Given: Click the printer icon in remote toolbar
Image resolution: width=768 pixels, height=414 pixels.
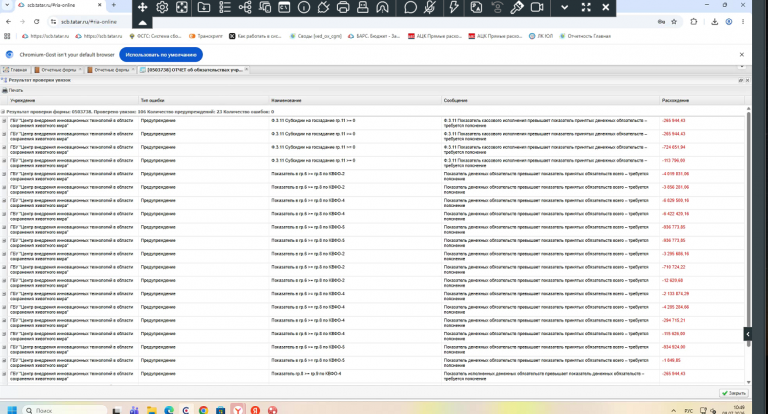Looking at the screenshot, I should point(343,7).
